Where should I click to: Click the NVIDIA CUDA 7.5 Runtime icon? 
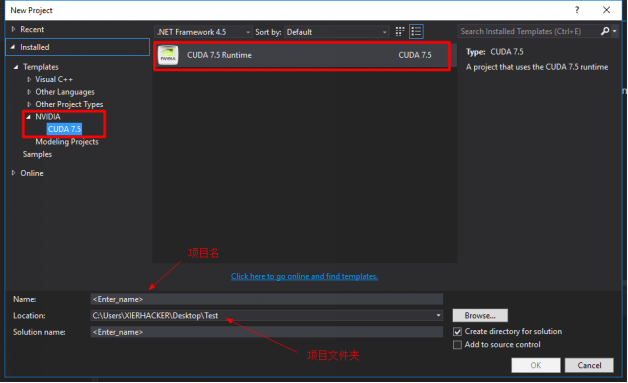pos(168,56)
